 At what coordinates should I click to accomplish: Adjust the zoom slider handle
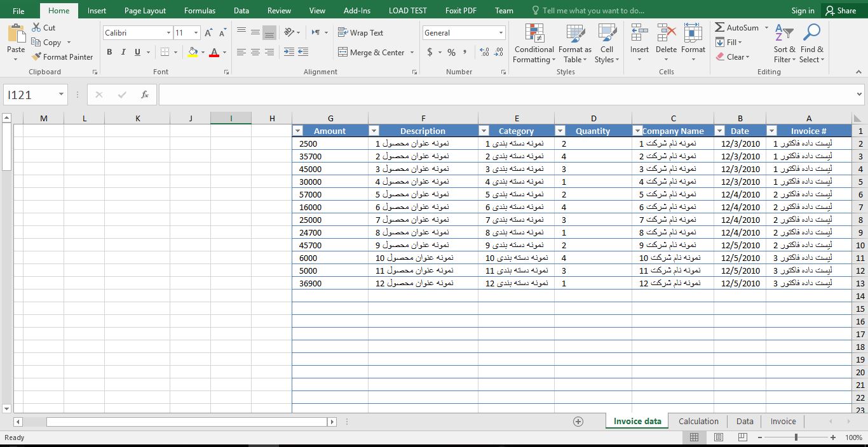[x=796, y=437]
